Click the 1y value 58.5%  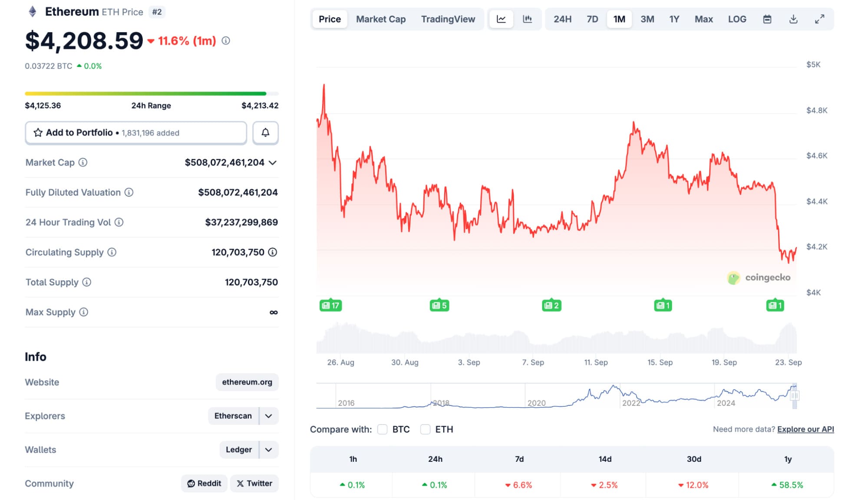787,485
